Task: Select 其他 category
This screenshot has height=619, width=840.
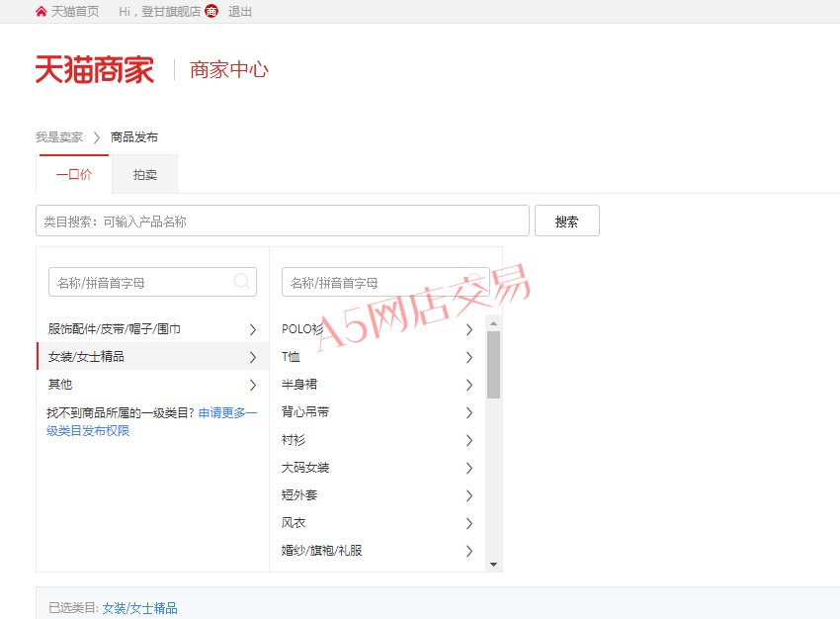Action: tap(152, 385)
